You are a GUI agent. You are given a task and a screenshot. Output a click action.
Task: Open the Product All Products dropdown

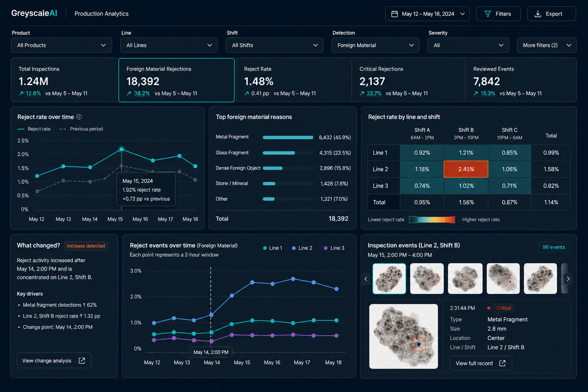[62, 45]
